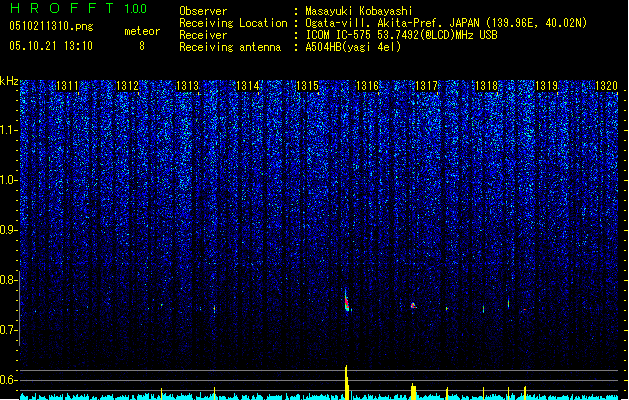This screenshot has height=400, width=629.
Task: Click the 'Receiving Location' label
Action: click(233, 23)
